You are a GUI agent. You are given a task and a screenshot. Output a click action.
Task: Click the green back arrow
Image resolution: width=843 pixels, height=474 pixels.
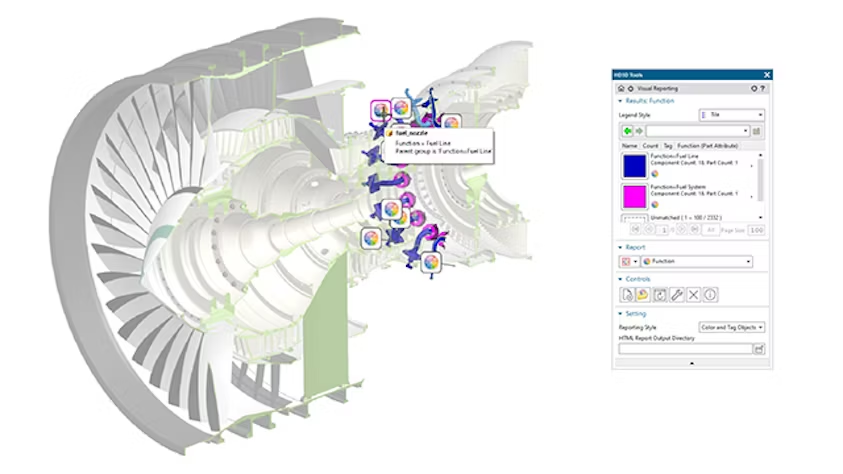(x=625, y=130)
